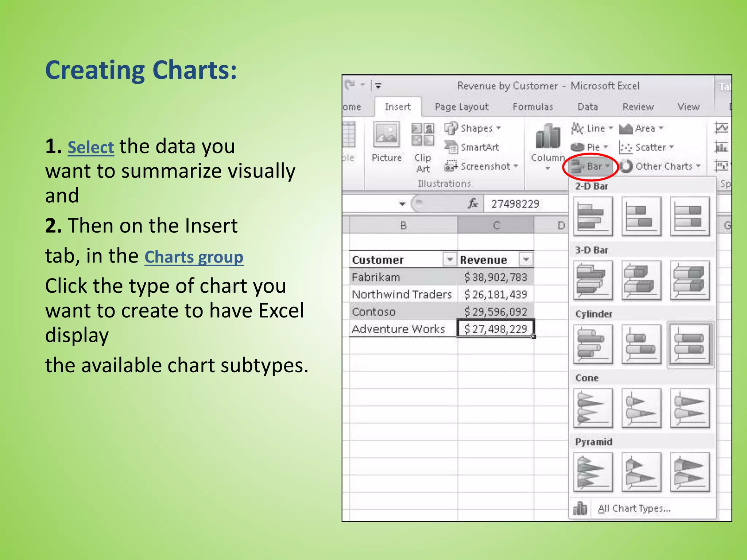Viewport: 747px width, 560px height.
Task: Select the Fabrikam cell
Action: coord(403,277)
